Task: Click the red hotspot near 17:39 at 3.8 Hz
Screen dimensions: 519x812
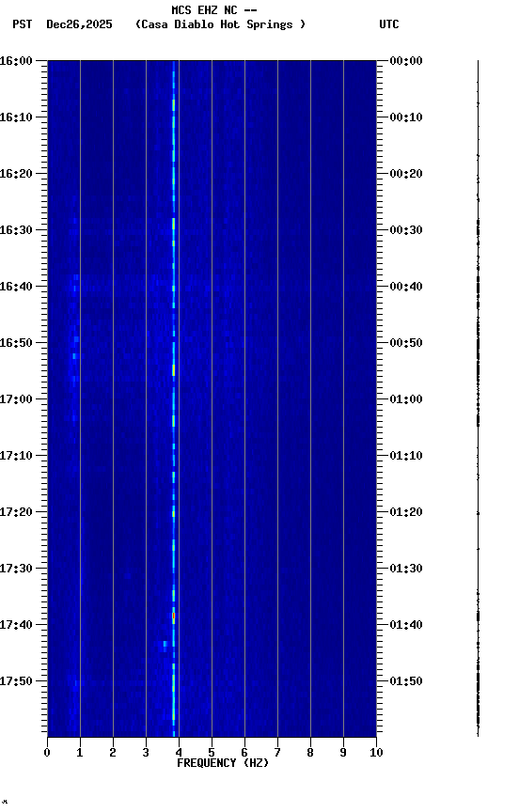Action: coord(174,617)
